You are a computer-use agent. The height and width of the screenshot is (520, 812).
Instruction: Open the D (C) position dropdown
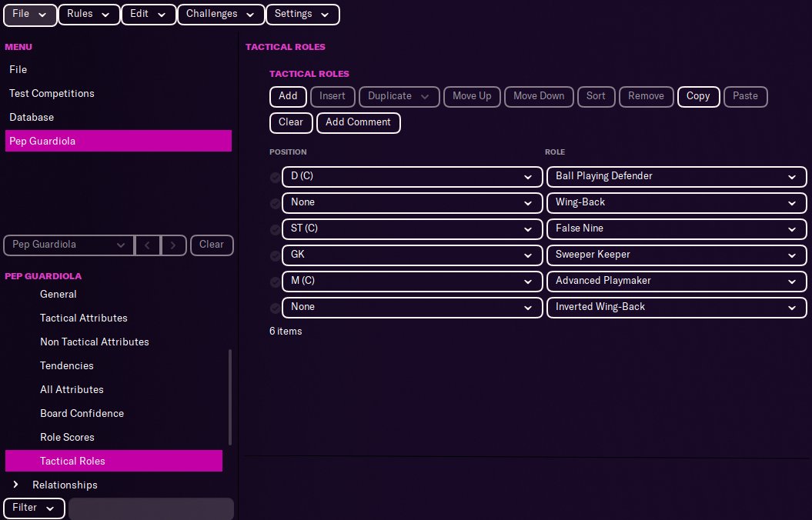point(412,176)
